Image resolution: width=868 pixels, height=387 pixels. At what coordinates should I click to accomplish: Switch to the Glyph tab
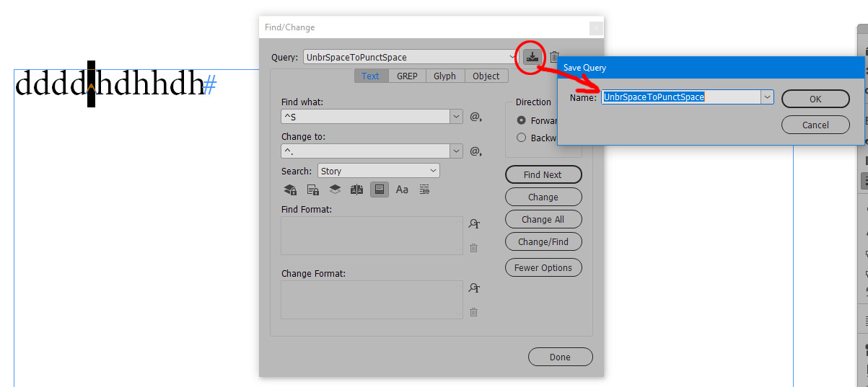point(444,76)
